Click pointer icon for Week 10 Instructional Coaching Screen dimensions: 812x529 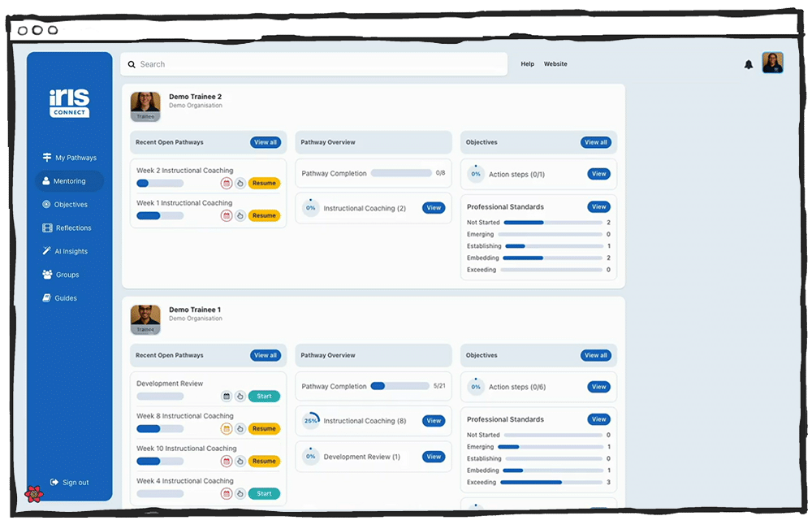(x=240, y=461)
